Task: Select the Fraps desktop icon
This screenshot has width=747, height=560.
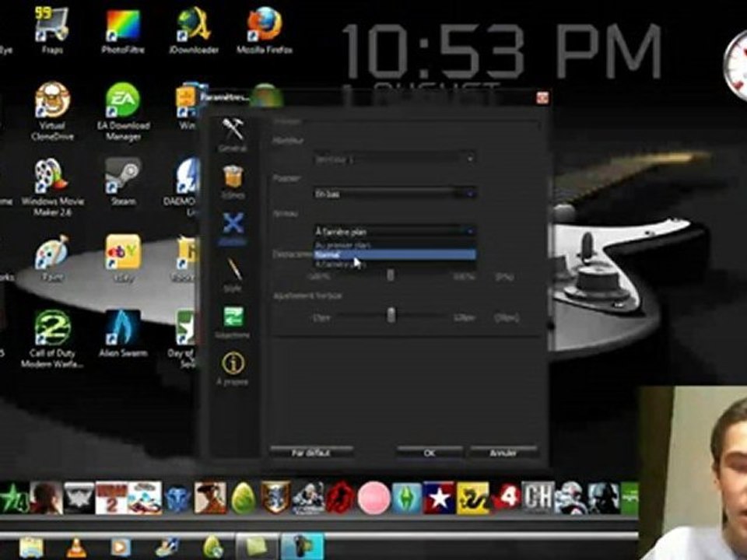Action: pyautogui.click(x=51, y=30)
